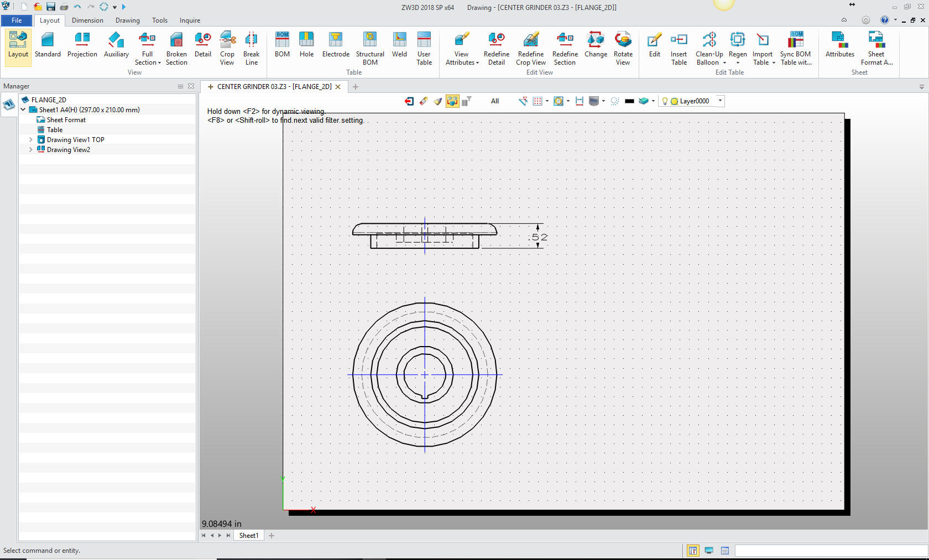Image resolution: width=929 pixels, height=560 pixels.
Task: Toggle the highlighted assembly filter button
Action: (452, 101)
